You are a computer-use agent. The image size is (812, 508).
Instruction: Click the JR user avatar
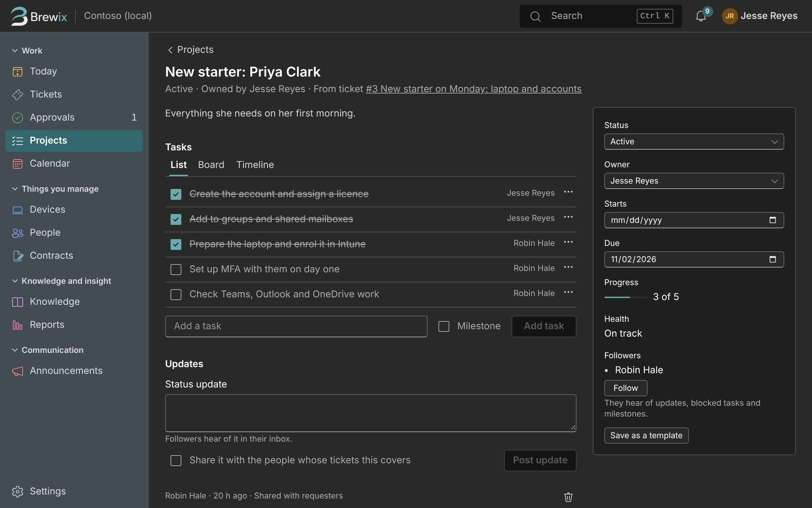point(730,16)
